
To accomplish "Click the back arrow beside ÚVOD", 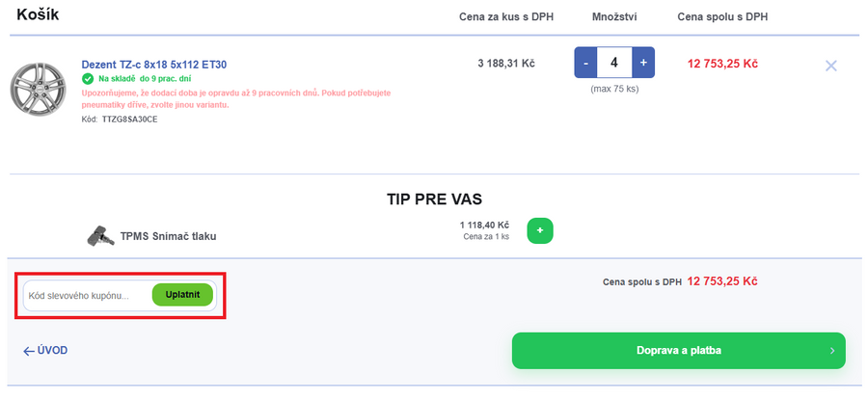I will click(x=29, y=351).
